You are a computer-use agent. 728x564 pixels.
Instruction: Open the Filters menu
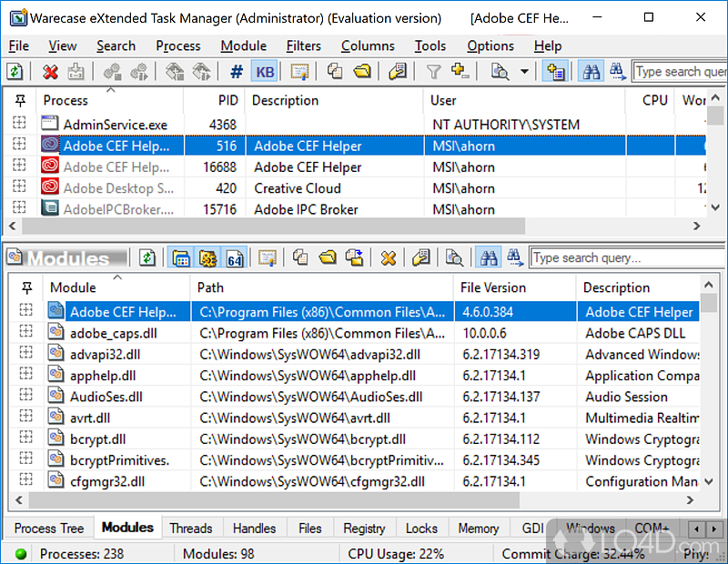304,46
